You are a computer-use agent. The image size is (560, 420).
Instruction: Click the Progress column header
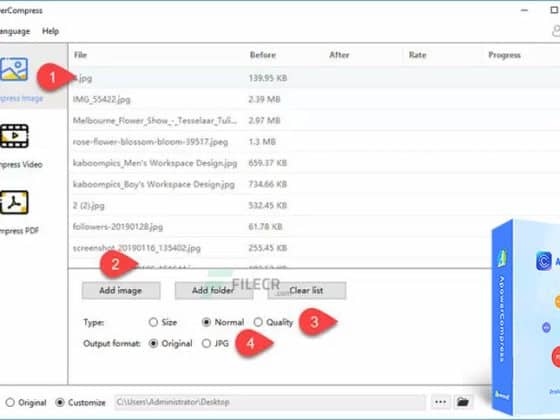coord(504,55)
